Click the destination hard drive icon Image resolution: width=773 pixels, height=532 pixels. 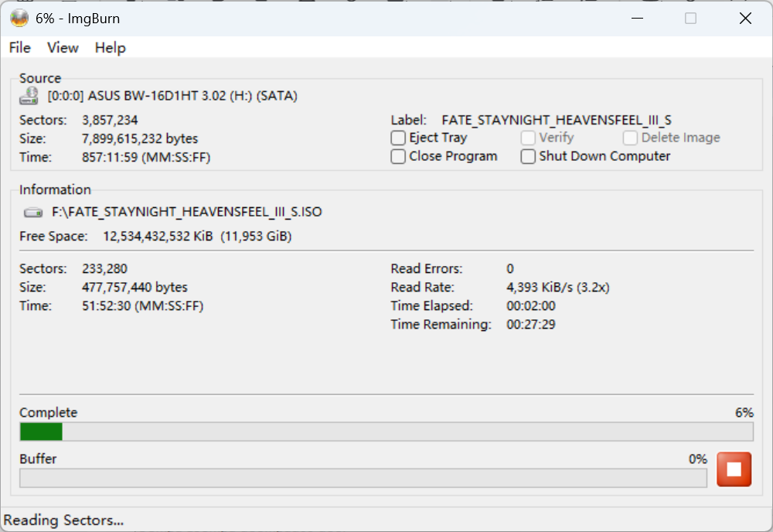coord(33,213)
